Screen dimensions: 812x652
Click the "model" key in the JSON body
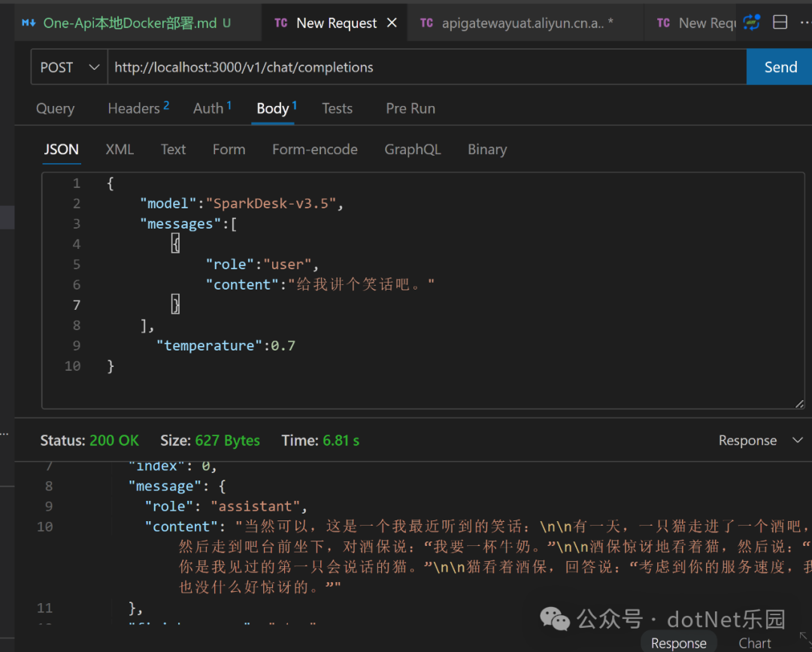pyautogui.click(x=168, y=204)
